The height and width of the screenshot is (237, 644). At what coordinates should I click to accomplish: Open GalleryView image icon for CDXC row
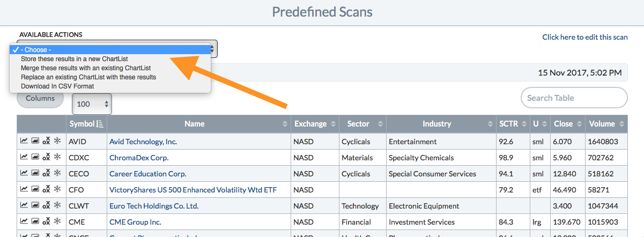tap(35, 158)
